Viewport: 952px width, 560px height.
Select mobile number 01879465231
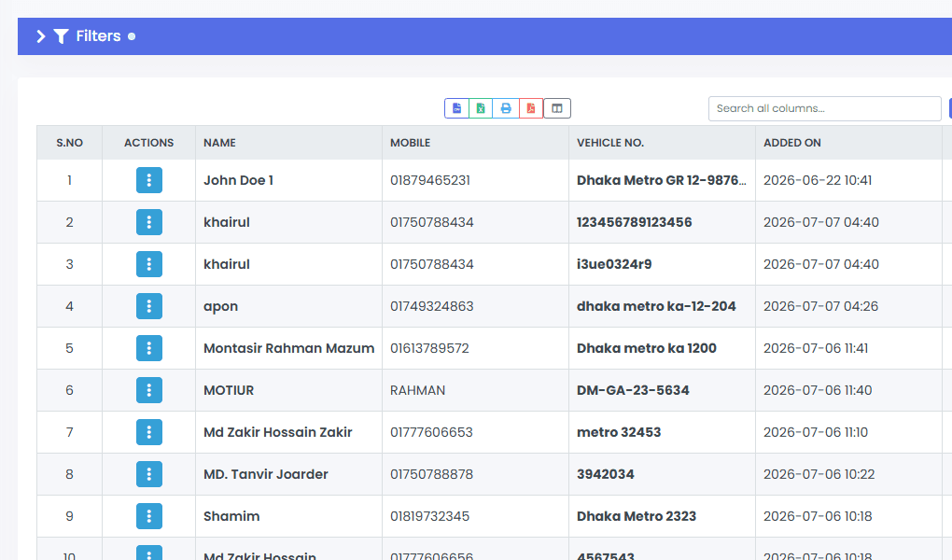(x=430, y=180)
